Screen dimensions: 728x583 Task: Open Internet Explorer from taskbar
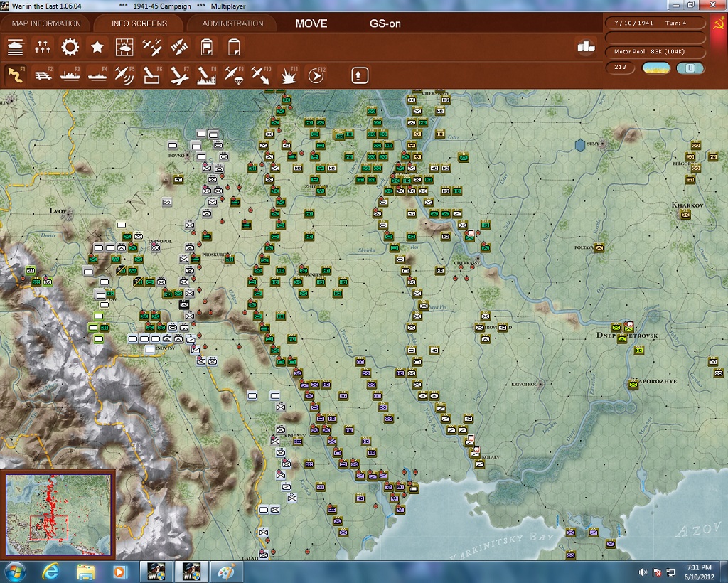50,572
